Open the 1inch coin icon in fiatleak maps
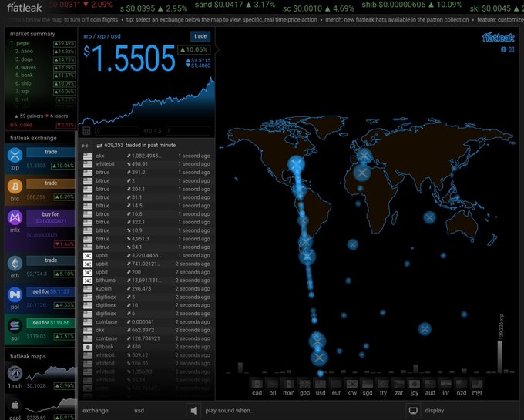The image size is (524, 420). 15,373
